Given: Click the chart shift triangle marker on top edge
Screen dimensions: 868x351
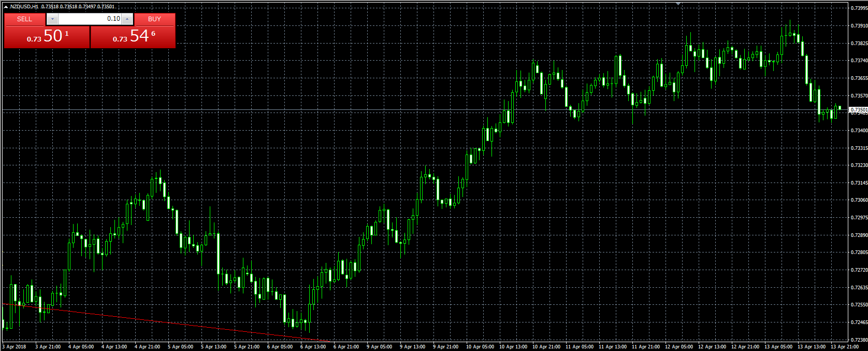Looking at the screenshot, I should coord(678,4).
